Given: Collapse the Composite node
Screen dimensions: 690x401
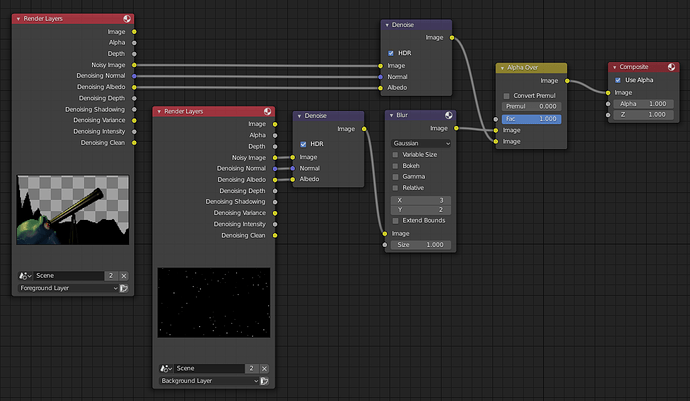Looking at the screenshot, I should click(x=615, y=67).
